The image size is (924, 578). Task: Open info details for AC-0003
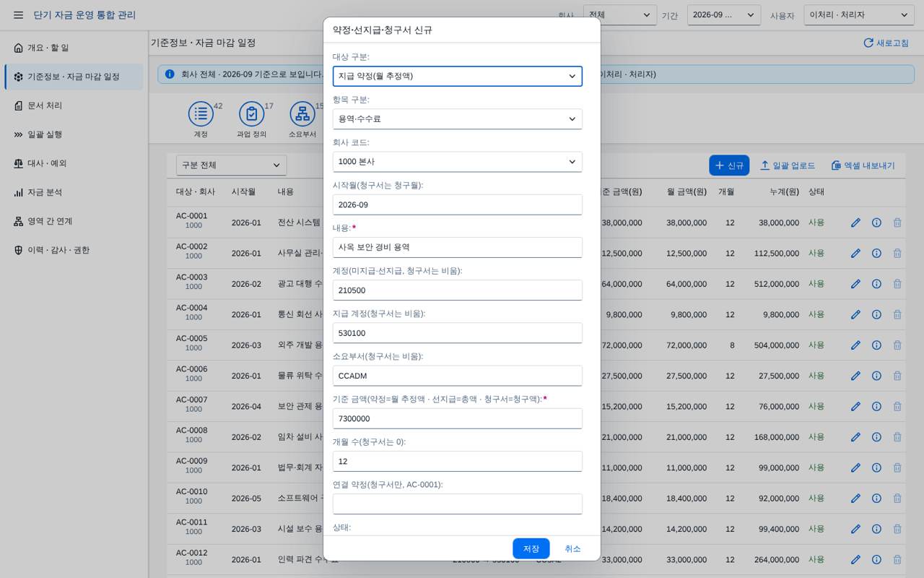coord(876,284)
